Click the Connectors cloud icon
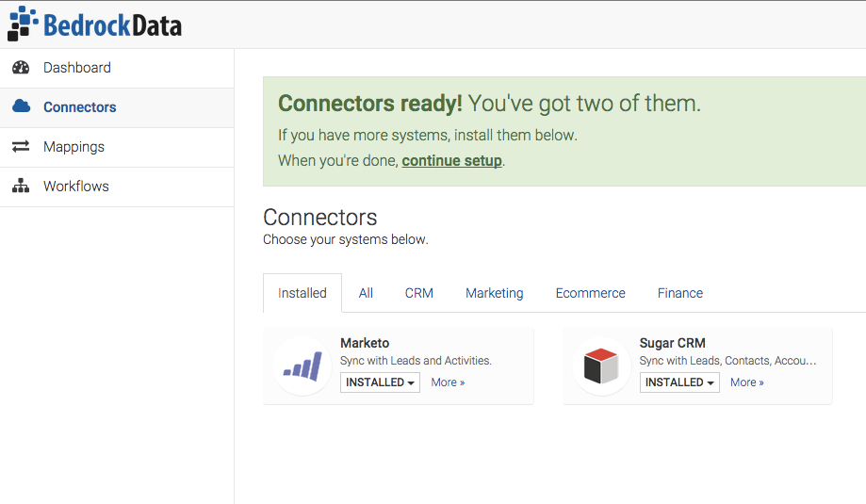Screen dimensions: 866x504 tap(21, 106)
